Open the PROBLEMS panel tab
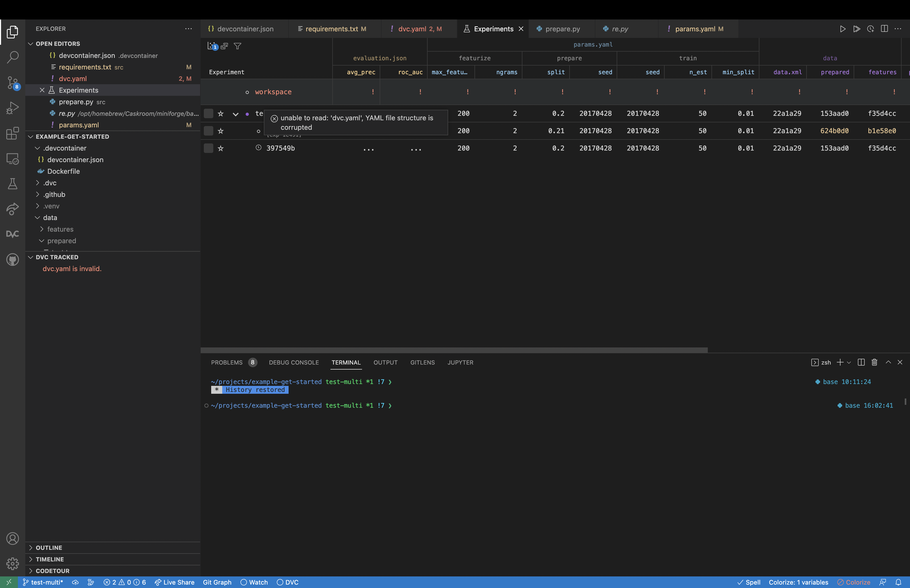This screenshot has width=910, height=588. pyautogui.click(x=226, y=362)
